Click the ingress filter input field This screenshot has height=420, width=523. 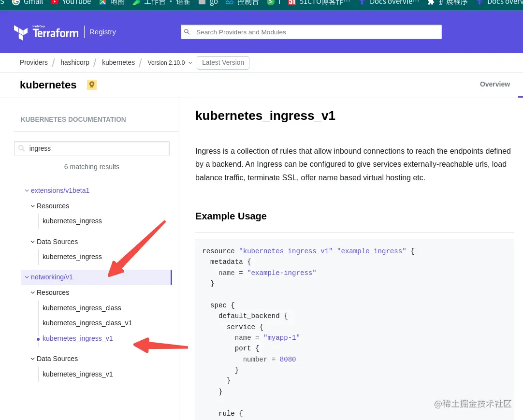coord(92,148)
